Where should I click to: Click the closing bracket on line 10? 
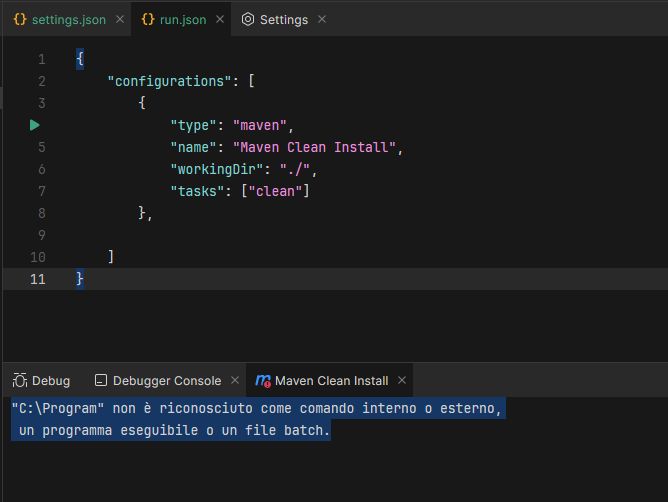[111, 257]
